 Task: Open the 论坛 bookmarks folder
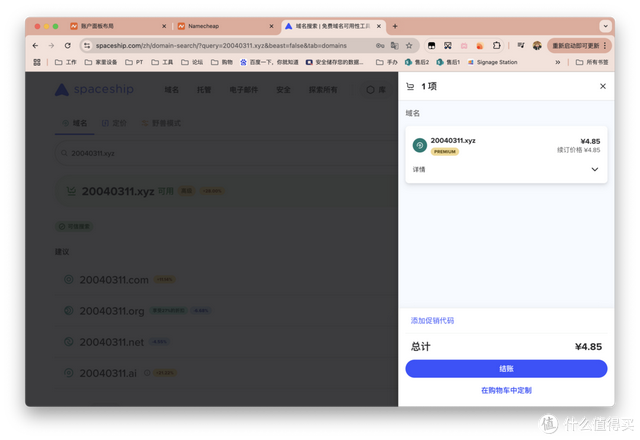192,62
